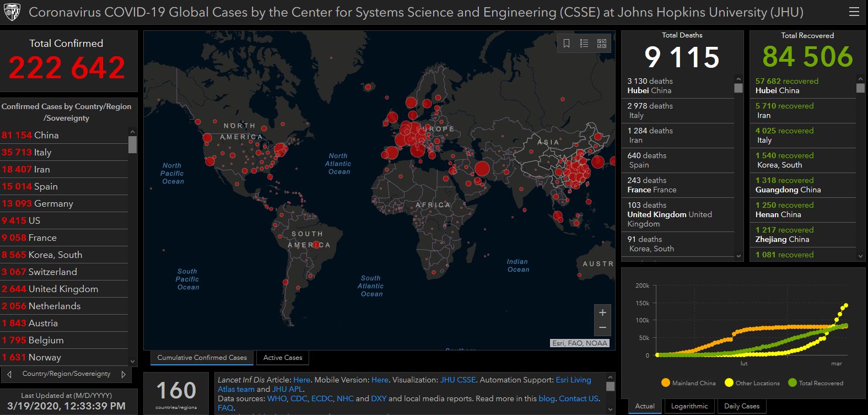Open the Mobile Version Here link
This screenshot has width=868, height=415.
pos(380,380)
